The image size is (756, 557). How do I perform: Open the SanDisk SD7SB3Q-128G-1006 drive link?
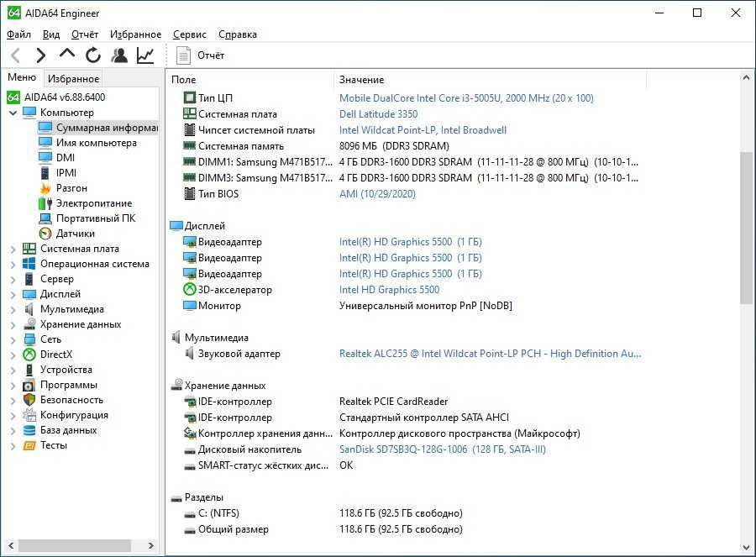[443, 449]
